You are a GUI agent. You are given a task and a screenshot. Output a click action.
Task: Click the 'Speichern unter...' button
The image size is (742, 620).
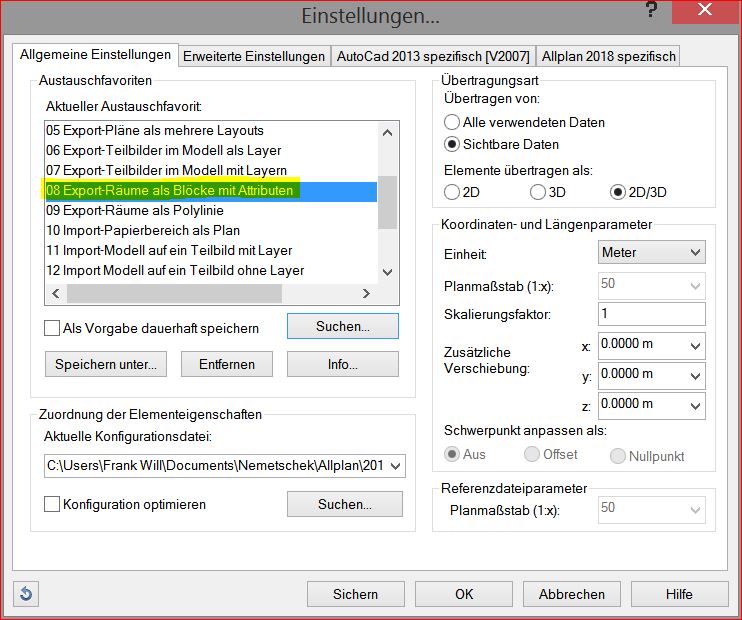pyautogui.click(x=106, y=365)
